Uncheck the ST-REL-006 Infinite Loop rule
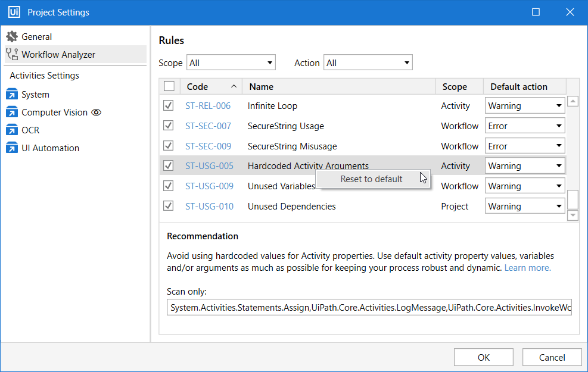This screenshot has width=588, height=372. point(169,106)
